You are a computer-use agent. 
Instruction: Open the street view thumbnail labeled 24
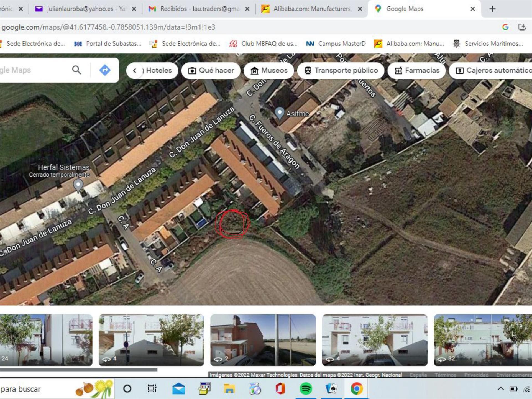point(46,340)
